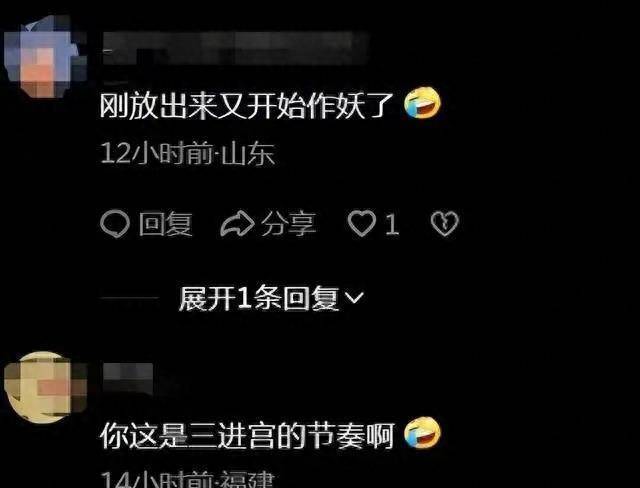Click the timestamp 14小时前·福建
The height and width of the screenshot is (488, 640).
pyautogui.click(x=187, y=479)
